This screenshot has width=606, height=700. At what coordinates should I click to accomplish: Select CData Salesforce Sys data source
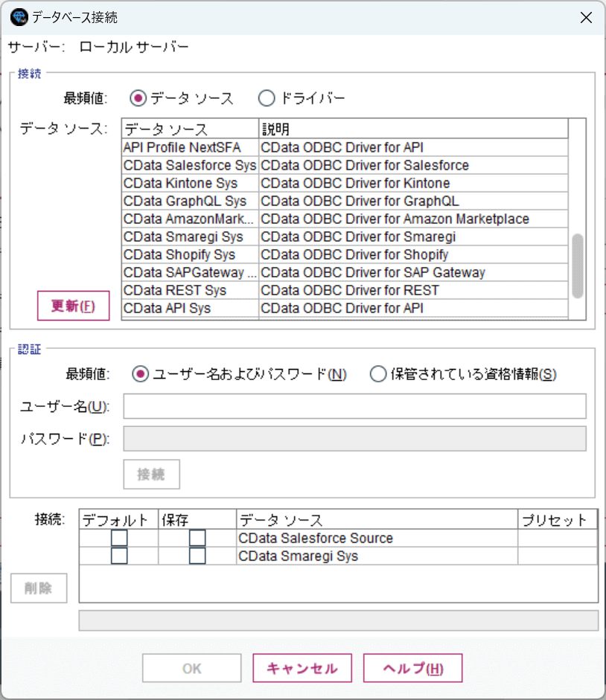point(190,165)
